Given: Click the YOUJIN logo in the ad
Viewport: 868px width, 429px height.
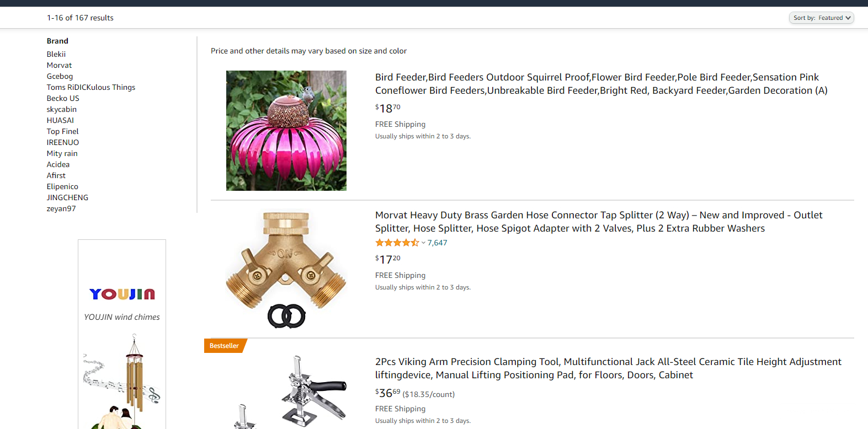Looking at the screenshot, I should coord(122,294).
